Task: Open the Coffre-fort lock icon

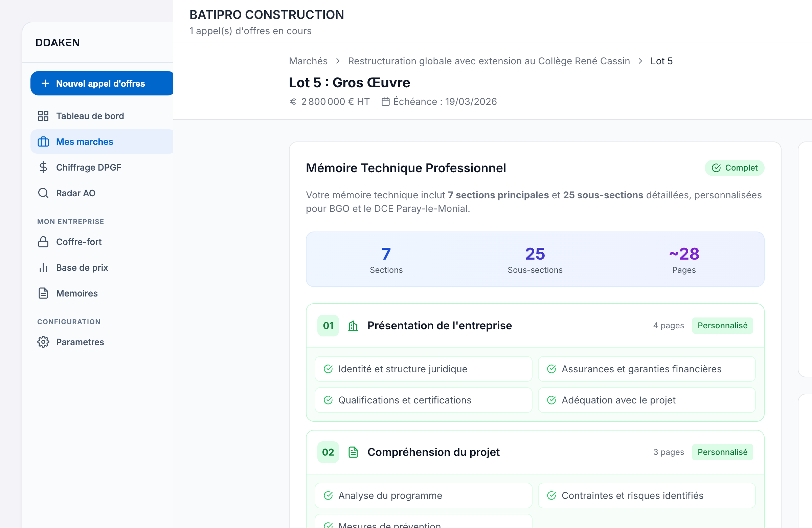Action: [43, 242]
